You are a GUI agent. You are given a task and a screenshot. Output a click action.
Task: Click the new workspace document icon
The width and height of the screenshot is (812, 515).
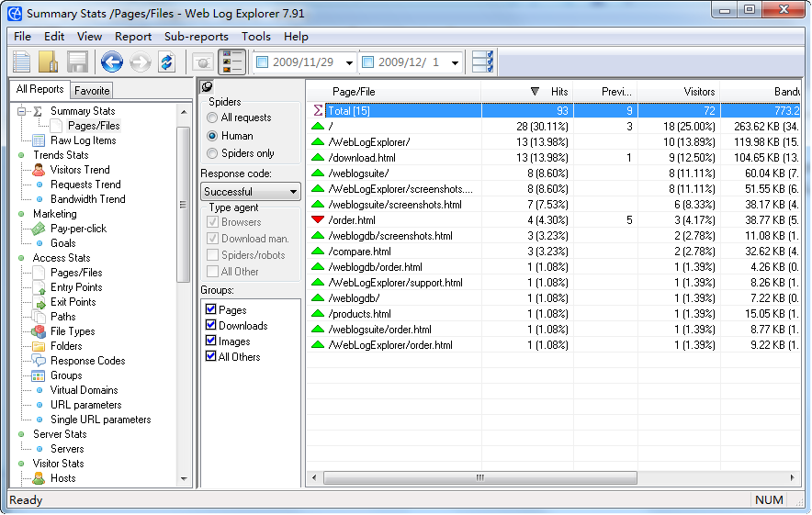click(x=21, y=62)
